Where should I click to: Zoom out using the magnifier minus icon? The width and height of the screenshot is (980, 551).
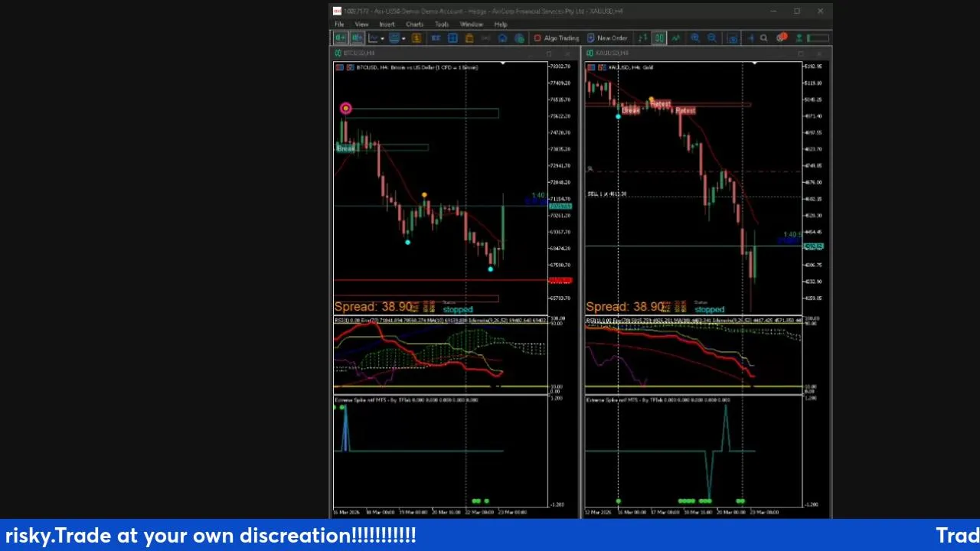coord(712,37)
